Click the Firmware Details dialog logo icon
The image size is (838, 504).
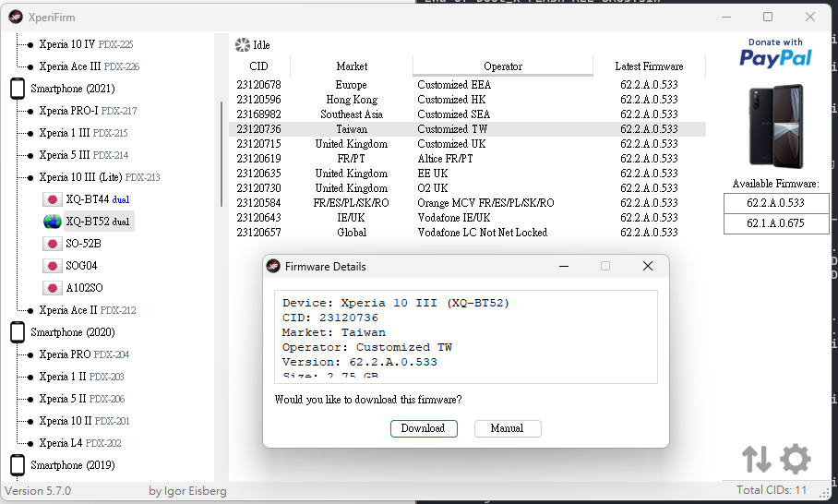click(x=273, y=266)
